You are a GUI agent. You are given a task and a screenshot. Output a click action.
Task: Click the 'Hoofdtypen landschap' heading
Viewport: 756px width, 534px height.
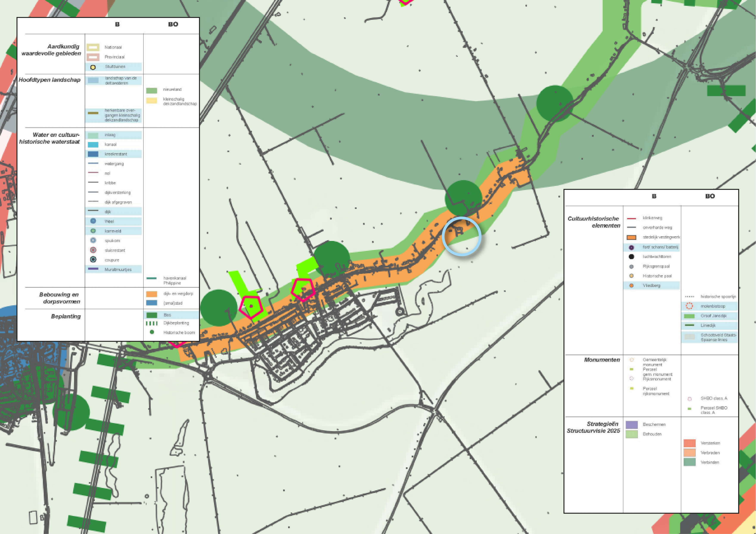click(x=49, y=80)
